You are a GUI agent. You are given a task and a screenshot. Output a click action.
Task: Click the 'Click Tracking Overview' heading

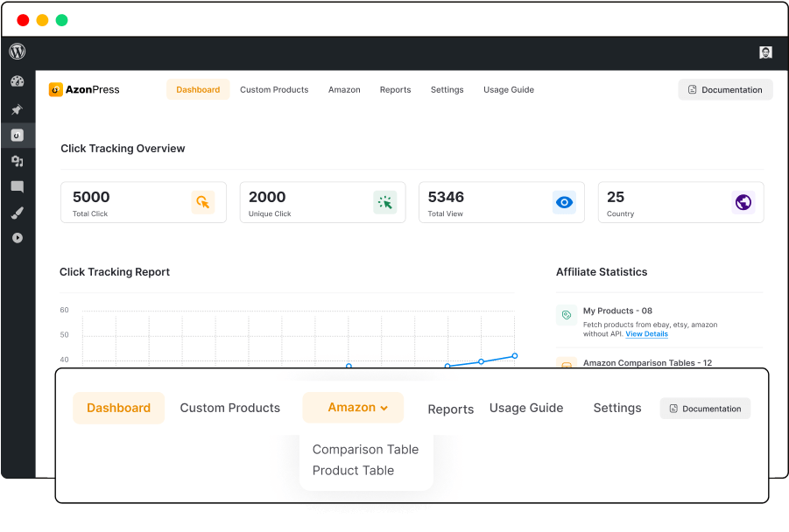123,149
